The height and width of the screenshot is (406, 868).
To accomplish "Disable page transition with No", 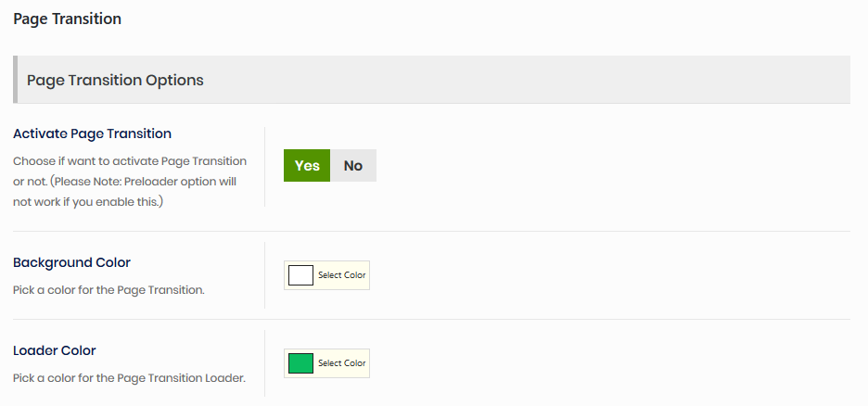I will [x=353, y=166].
